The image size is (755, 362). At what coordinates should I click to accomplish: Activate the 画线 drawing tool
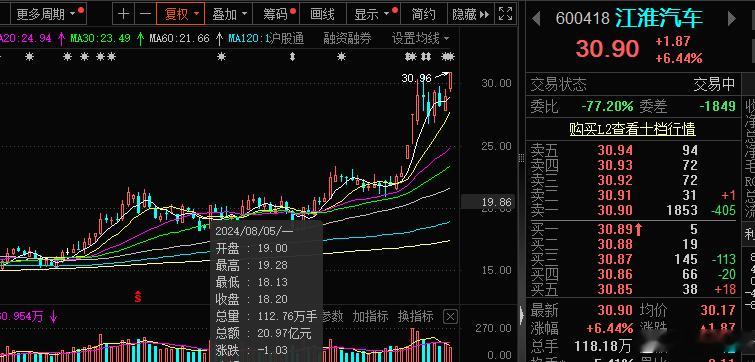point(323,14)
